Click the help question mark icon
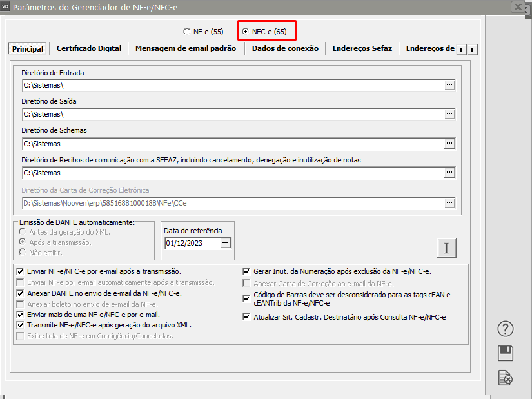532x399 pixels. coord(506,329)
